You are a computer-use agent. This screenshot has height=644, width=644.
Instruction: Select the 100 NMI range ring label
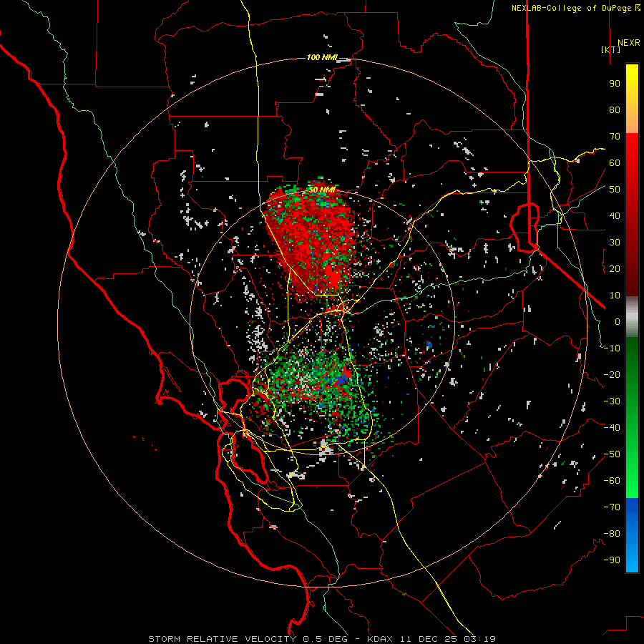point(321,57)
